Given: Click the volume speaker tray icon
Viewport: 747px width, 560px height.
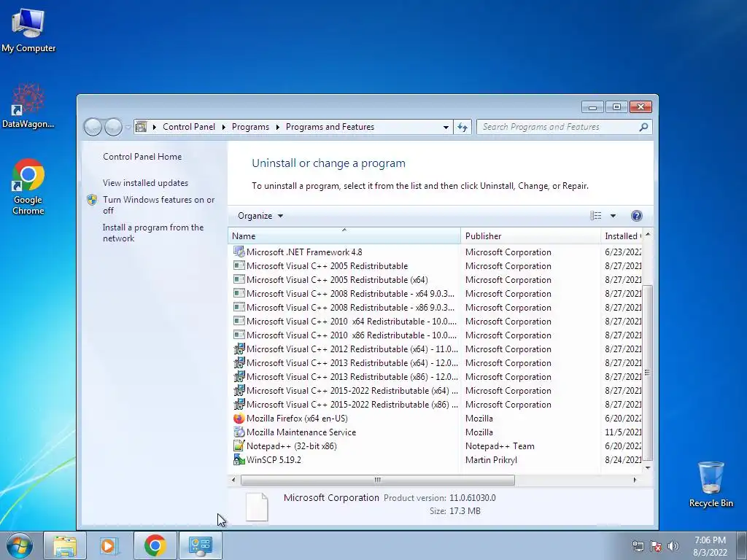Looking at the screenshot, I should (x=673, y=546).
